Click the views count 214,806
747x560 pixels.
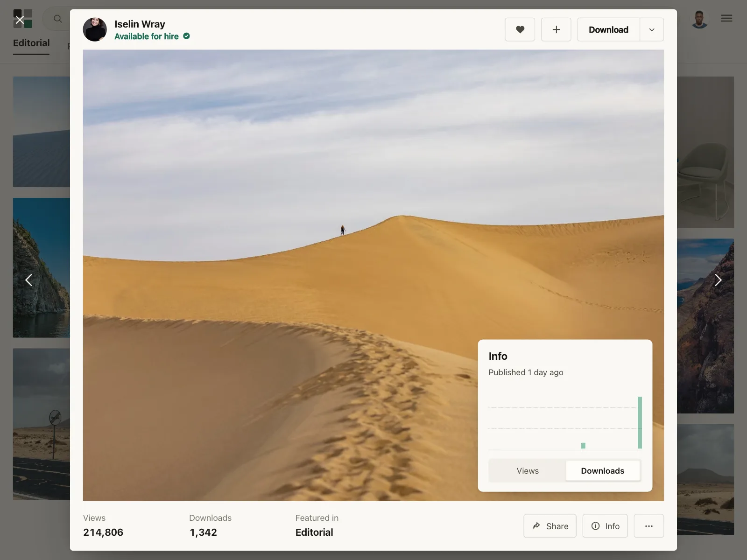pyautogui.click(x=103, y=532)
